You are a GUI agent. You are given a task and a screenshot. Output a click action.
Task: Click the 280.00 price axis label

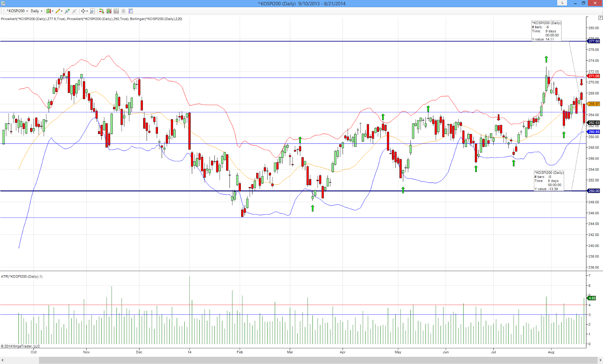tap(594, 28)
